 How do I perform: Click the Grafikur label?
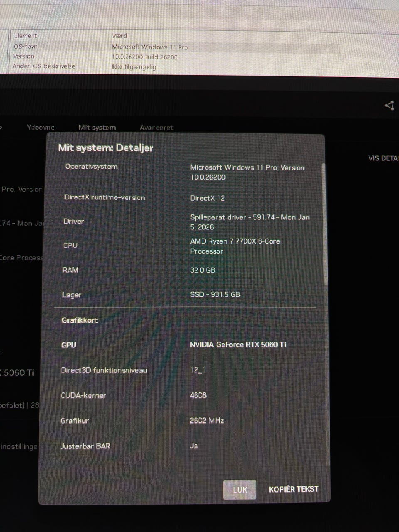point(74,421)
